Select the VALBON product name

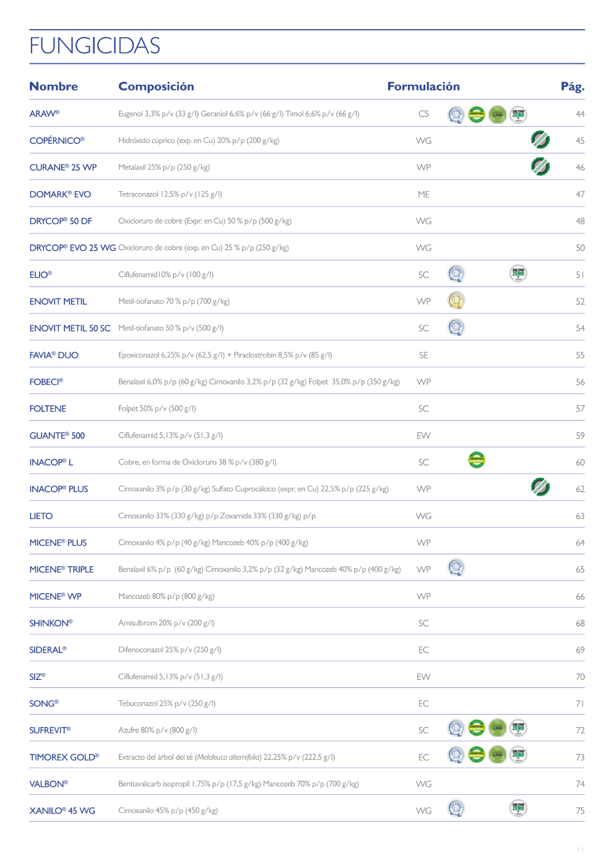pos(48,784)
